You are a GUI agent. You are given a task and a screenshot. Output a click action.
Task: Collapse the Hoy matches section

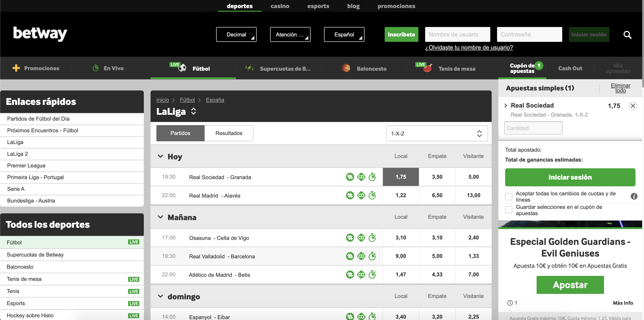pyautogui.click(x=160, y=156)
